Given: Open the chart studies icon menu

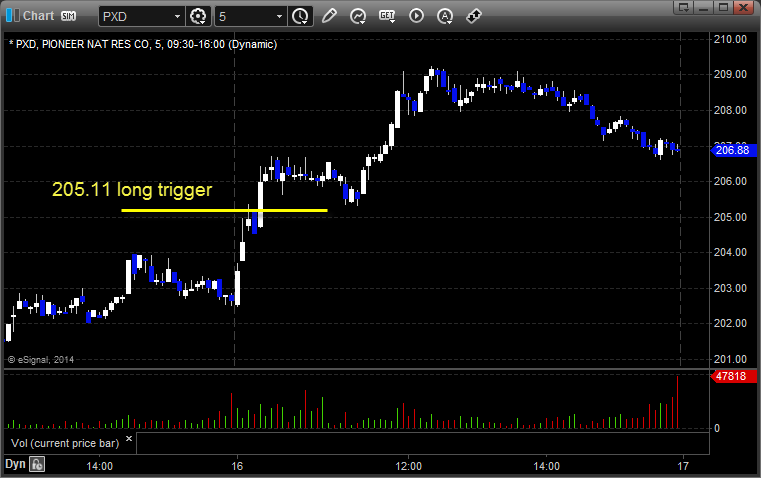Looking at the screenshot, I should (358, 16).
